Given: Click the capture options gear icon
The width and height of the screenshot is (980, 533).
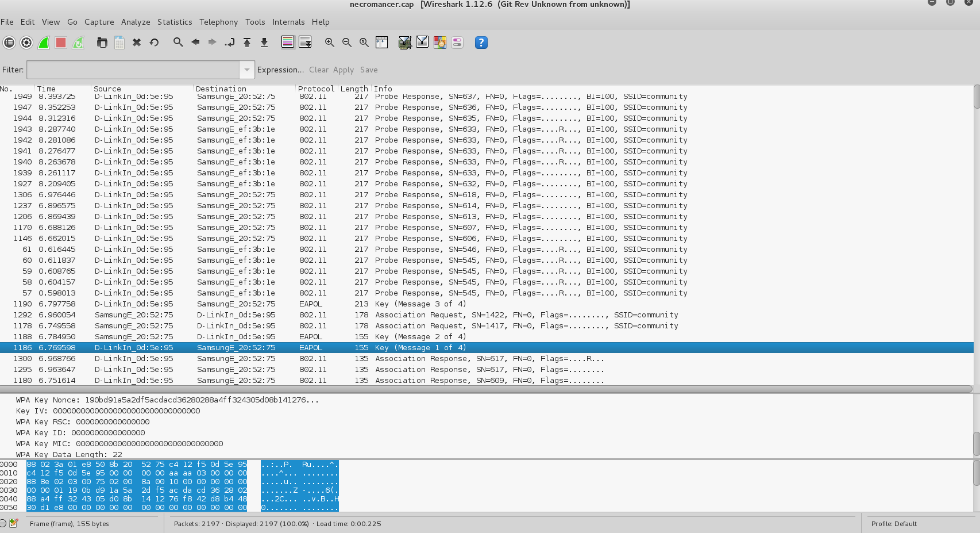Looking at the screenshot, I should click(x=26, y=43).
